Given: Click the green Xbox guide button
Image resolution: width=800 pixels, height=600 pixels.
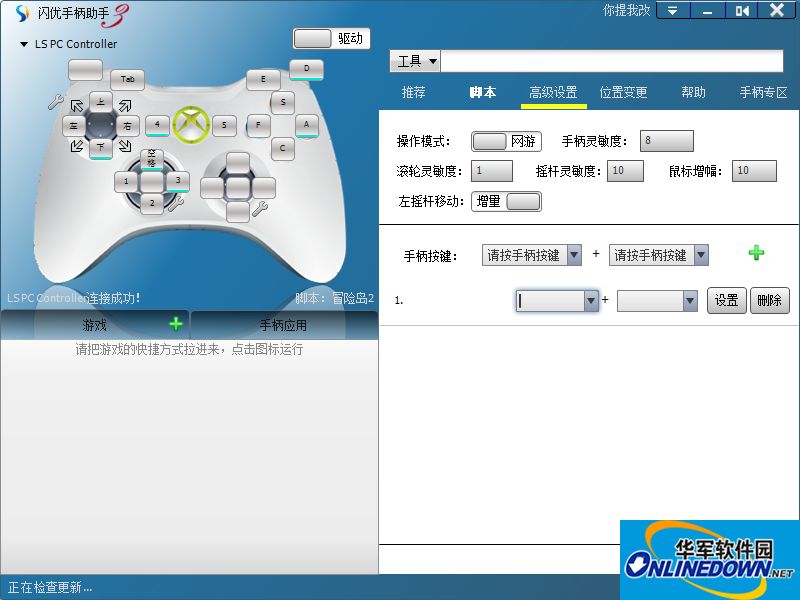Looking at the screenshot, I should [x=190, y=125].
